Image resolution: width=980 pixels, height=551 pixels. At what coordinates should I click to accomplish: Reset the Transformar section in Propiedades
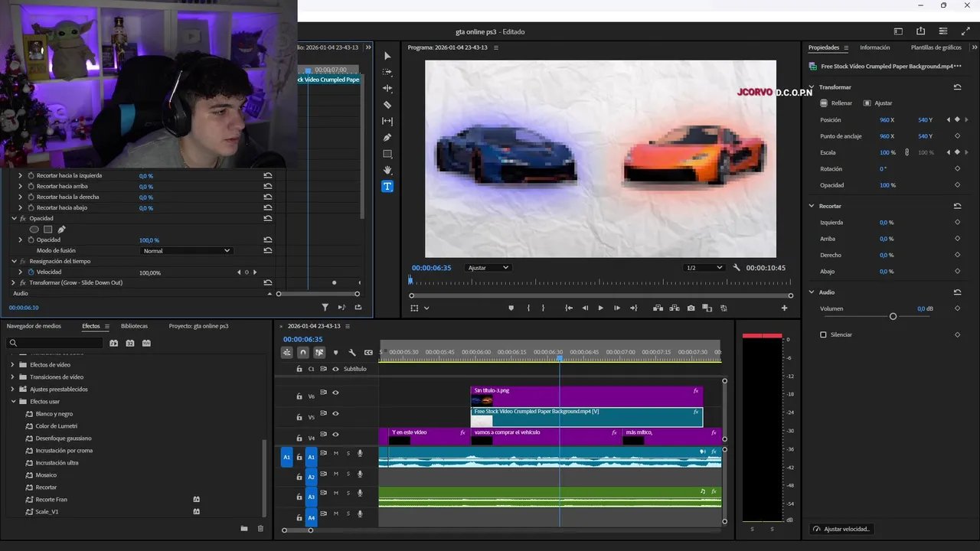[x=957, y=87]
